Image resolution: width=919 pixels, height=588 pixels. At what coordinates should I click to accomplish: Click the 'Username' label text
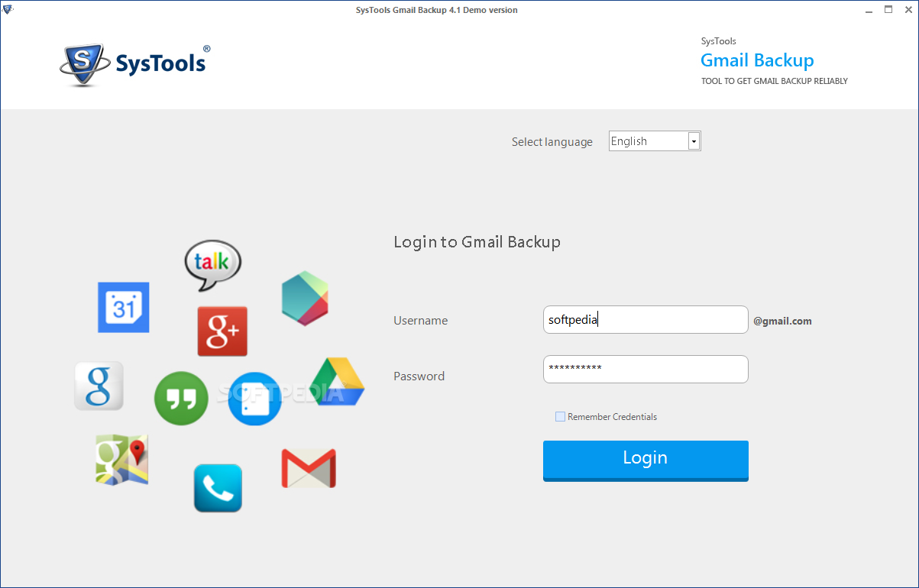420,321
